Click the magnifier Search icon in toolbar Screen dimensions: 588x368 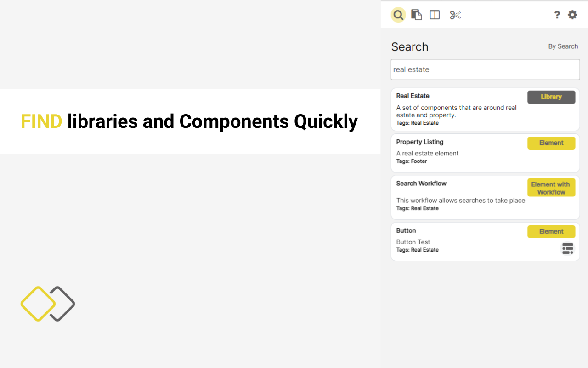pos(398,15)
